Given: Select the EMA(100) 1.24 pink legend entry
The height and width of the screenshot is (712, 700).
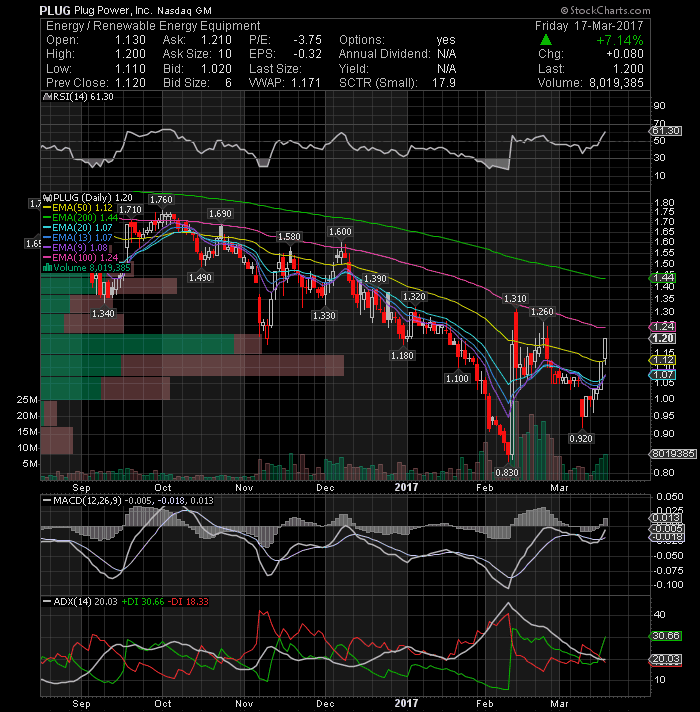Looking at the screenshot, I should tap(80, 257).
